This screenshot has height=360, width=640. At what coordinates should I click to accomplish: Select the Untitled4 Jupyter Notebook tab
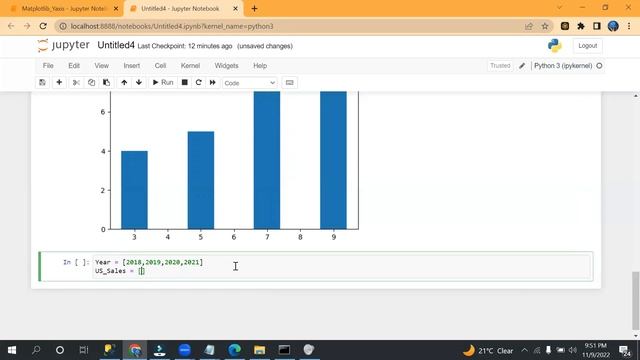coord(180,9)
